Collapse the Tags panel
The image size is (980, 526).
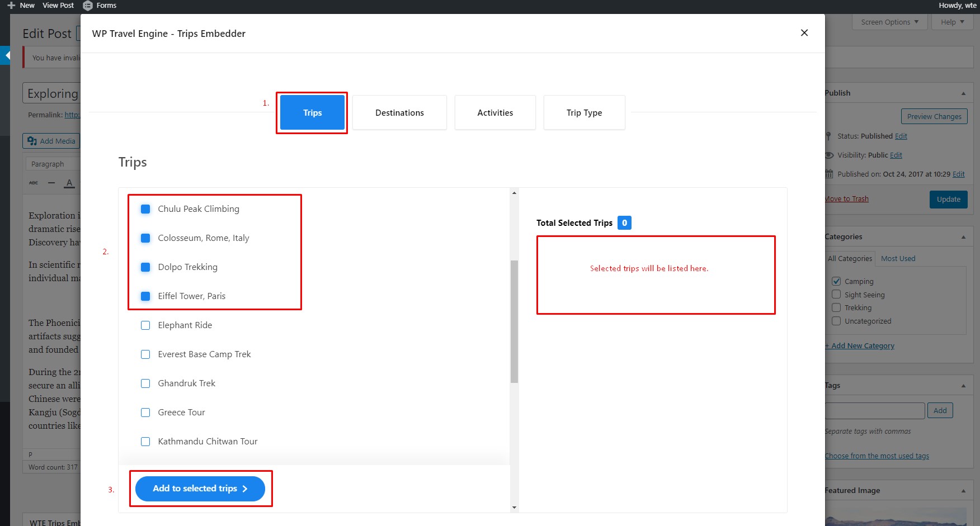(963, 386)
